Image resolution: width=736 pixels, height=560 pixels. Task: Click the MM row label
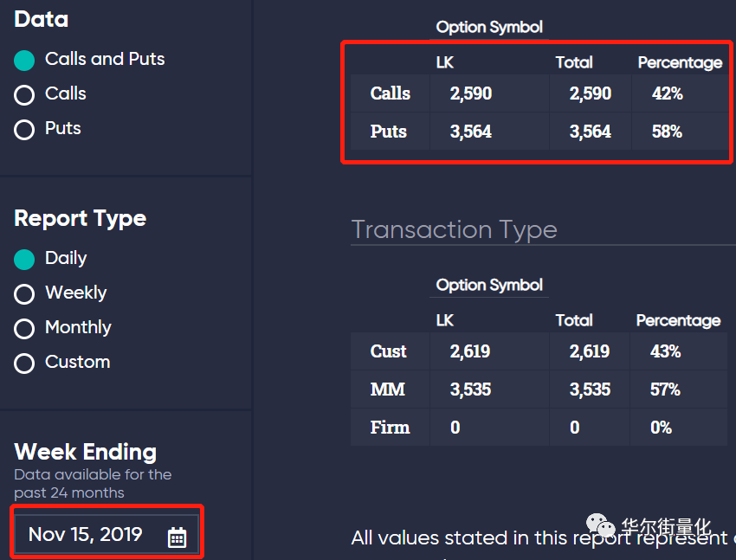tap(387, 389)
